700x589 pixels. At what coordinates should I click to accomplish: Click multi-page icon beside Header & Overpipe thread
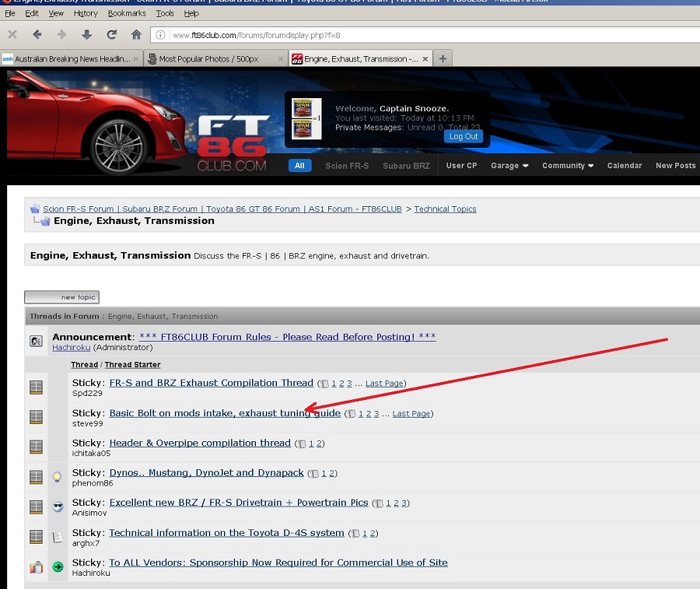pos(301,444)
